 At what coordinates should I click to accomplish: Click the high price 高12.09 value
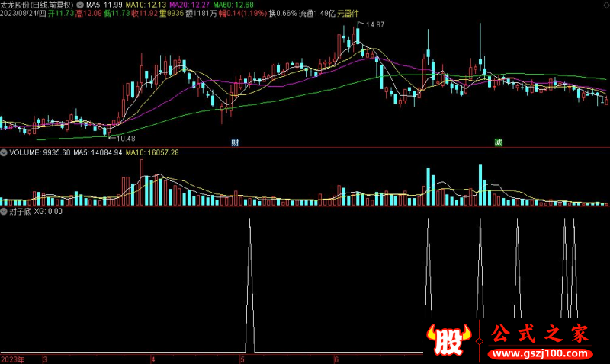coord(88,14)
